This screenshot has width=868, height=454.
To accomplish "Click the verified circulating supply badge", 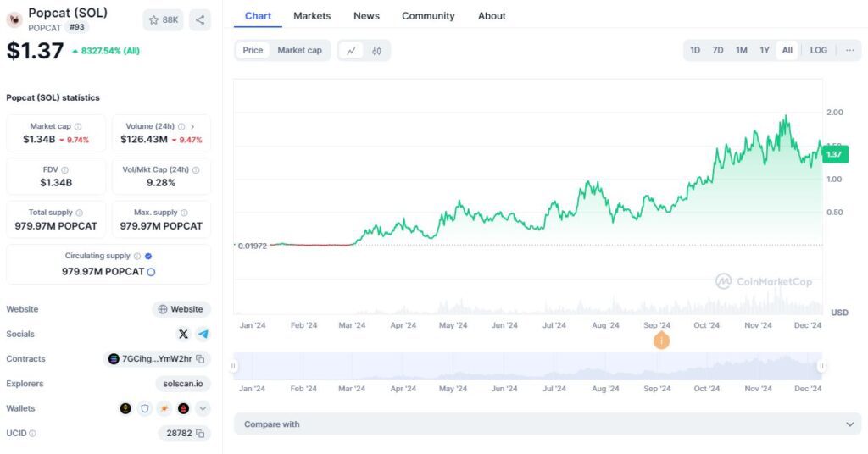I will click(148, 256).
